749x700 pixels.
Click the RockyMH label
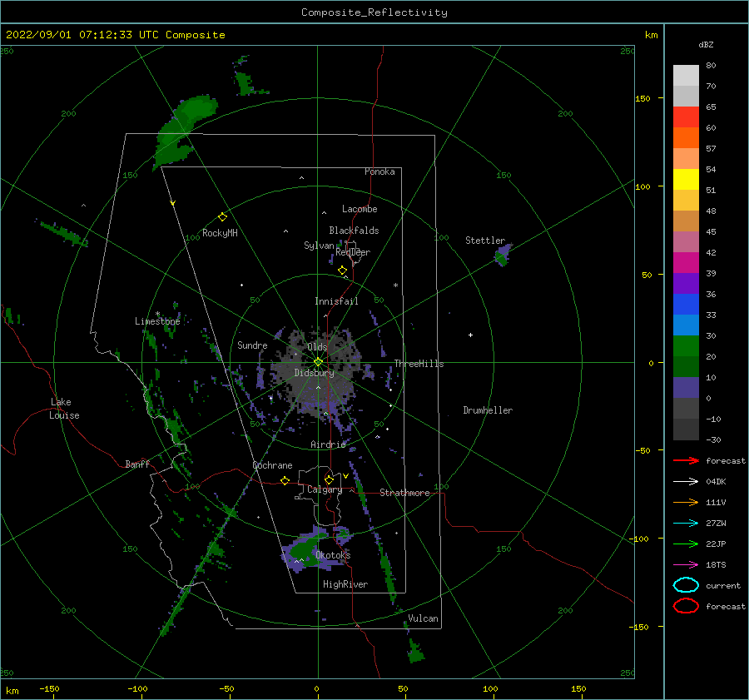220,233
